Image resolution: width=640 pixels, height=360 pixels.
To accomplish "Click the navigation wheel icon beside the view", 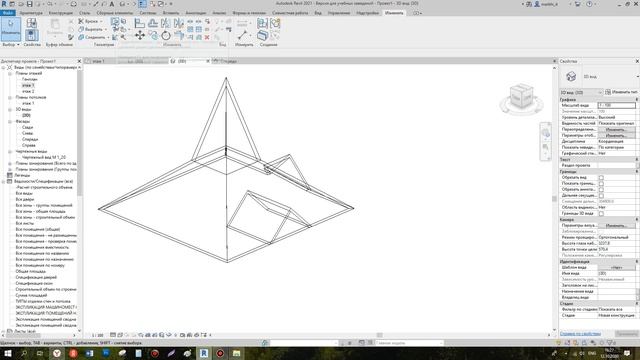I will tap(545, 133).
